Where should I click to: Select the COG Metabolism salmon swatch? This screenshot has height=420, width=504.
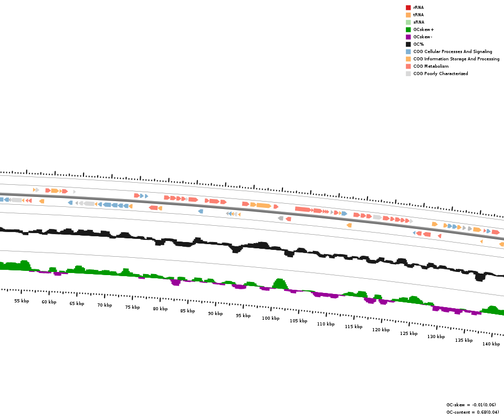click(408, 66)
